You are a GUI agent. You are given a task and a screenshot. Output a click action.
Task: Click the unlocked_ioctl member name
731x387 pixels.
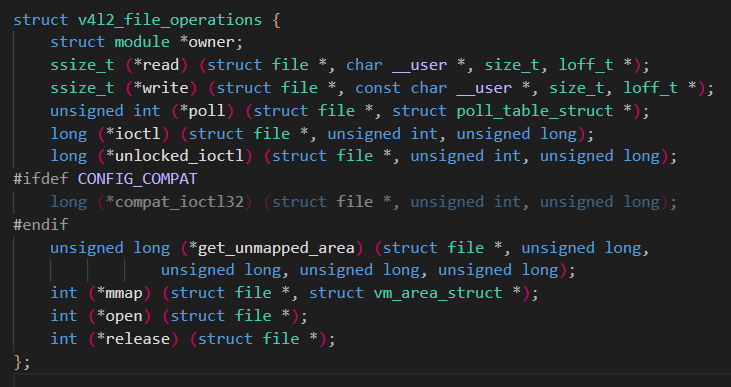click(179, 156)
